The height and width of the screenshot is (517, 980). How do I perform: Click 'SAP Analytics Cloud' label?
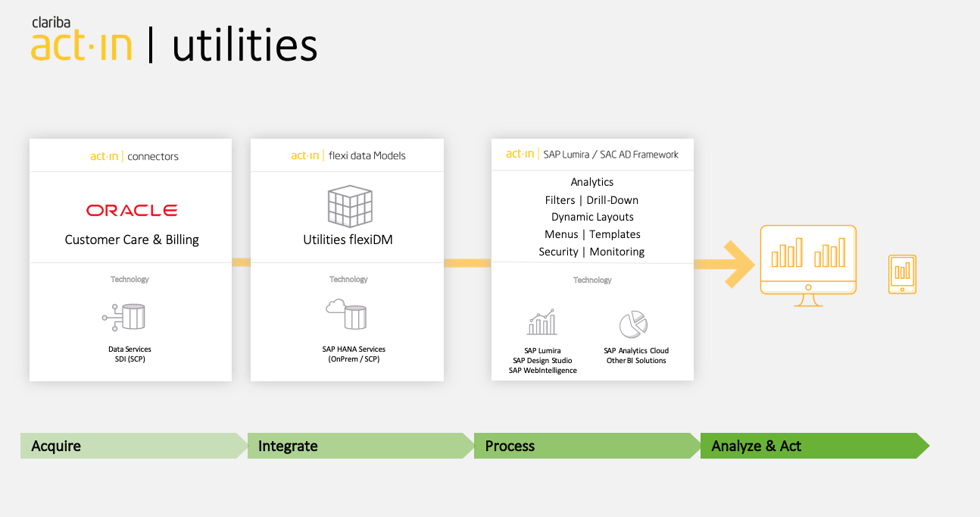click(636, 351)
